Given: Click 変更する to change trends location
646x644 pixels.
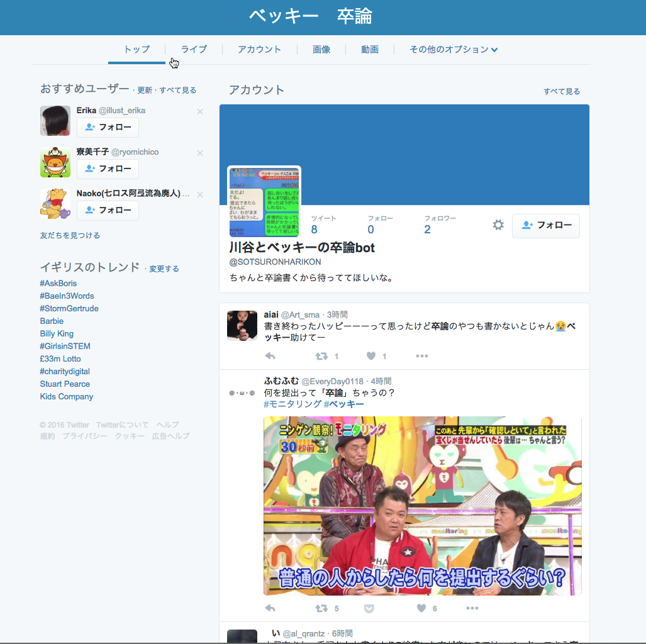Looking at the screenshot, I should click(x=164, y=269).
